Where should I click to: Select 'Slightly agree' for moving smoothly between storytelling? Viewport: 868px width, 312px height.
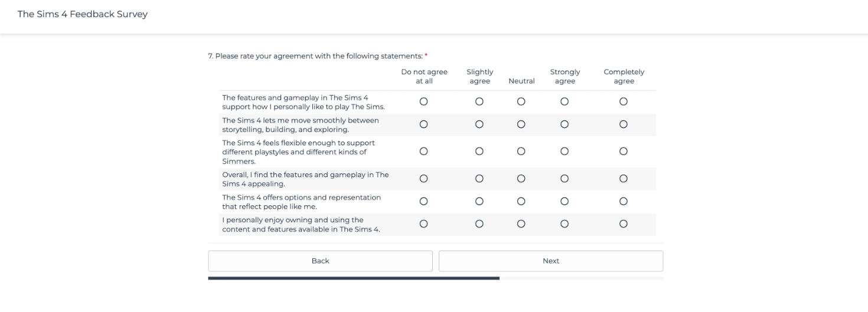point(479,124)
